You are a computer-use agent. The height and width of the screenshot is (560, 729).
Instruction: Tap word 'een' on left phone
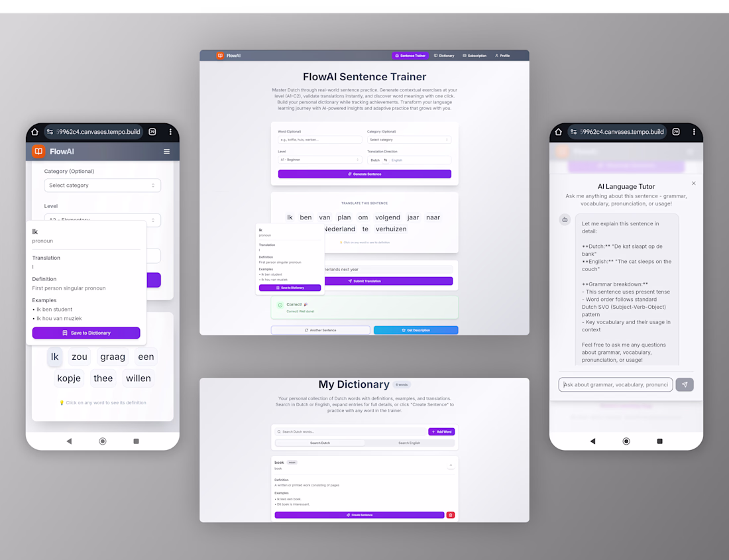pos(146,357)
